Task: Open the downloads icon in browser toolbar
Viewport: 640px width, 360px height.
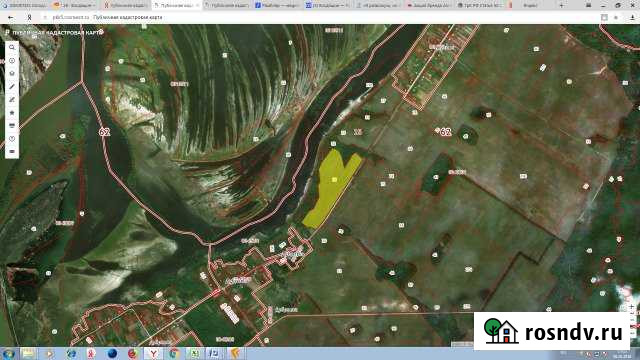Action: point(633,18)
